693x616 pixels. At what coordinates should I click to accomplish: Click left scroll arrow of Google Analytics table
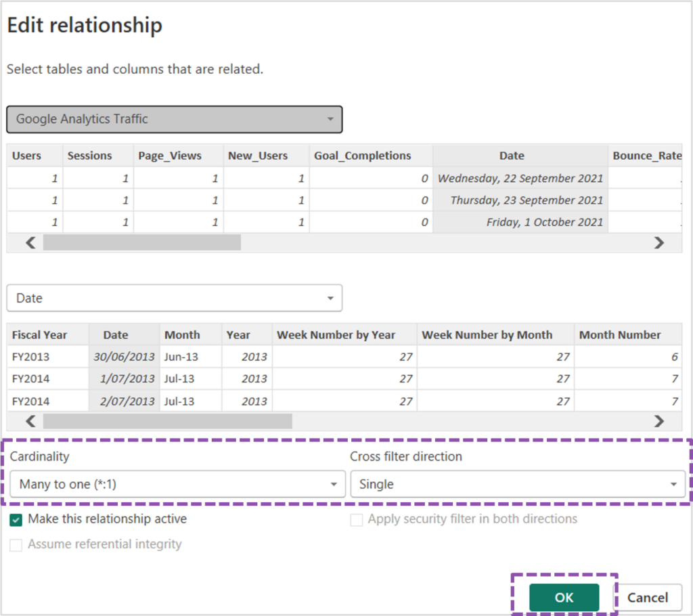pyautogui.click(x=30, y=243)
